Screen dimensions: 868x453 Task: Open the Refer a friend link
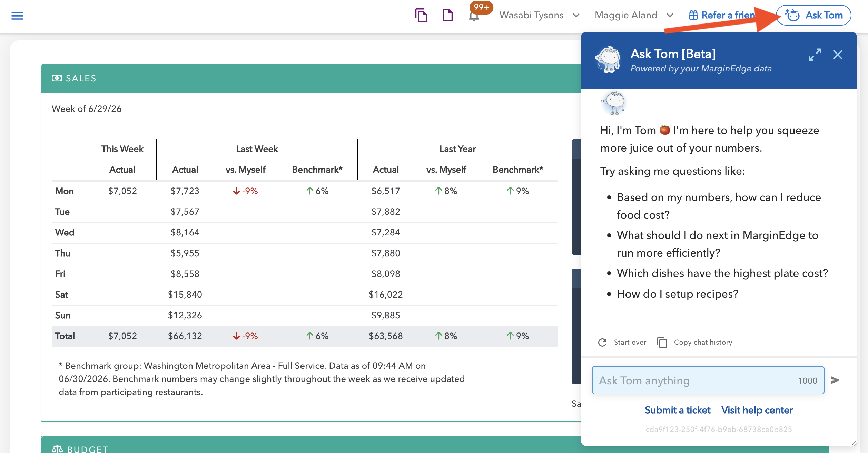coord(722,15)
